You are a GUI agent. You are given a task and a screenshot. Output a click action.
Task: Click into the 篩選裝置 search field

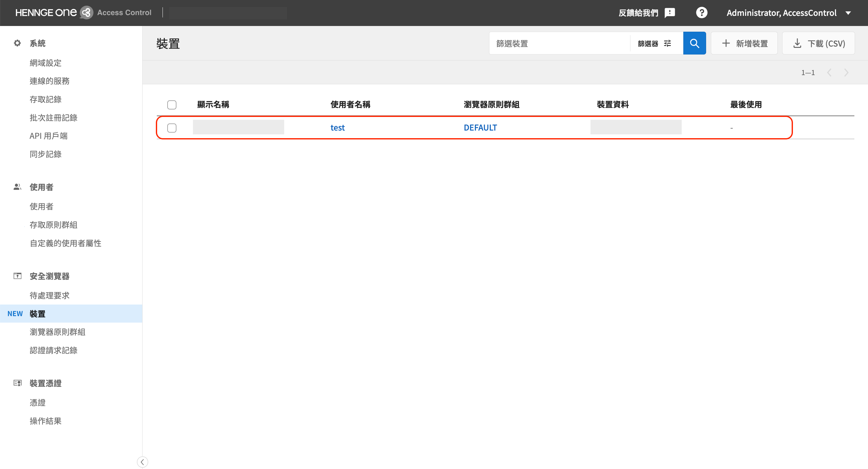click(559, 43)
